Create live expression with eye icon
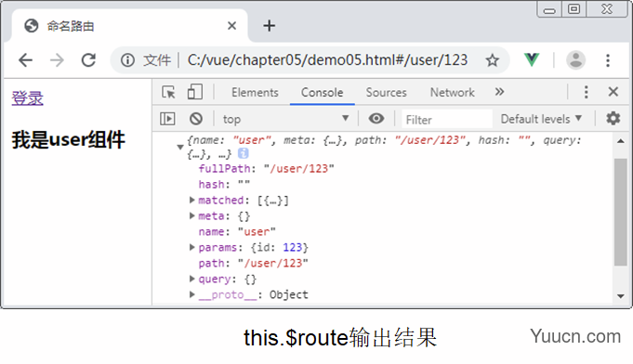 point(376,119)
